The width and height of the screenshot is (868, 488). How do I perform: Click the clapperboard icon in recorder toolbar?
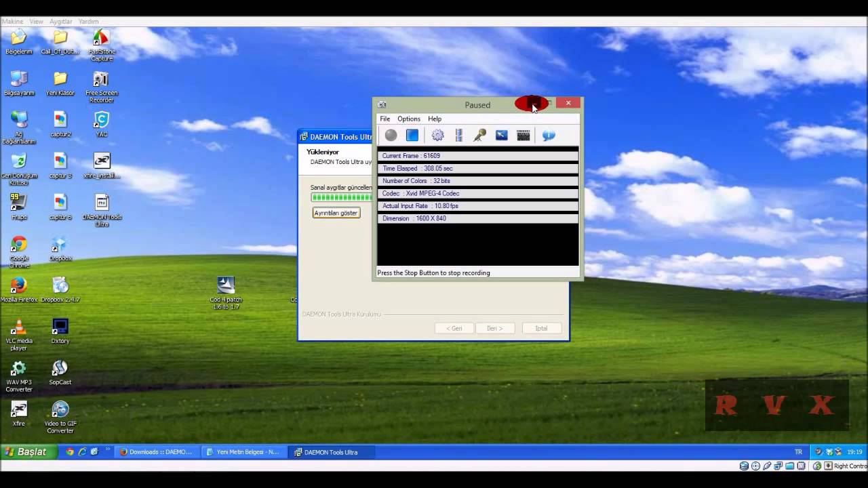click(524, 136)
